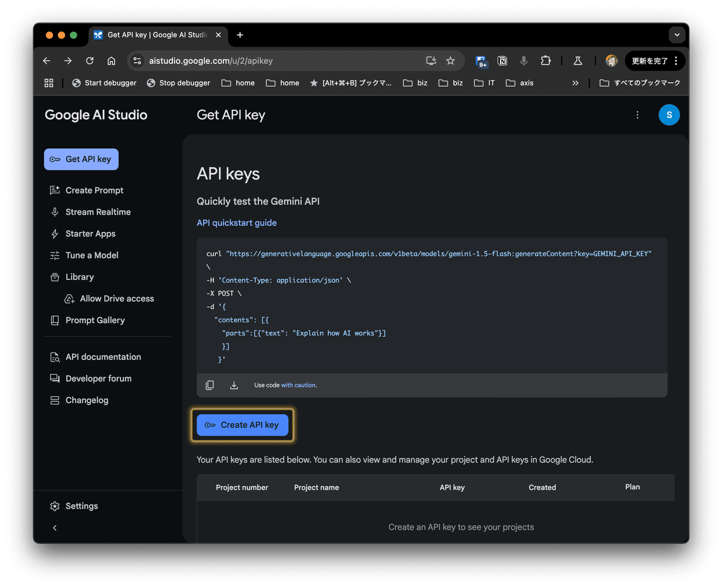Click the Create API key button

click(x=243, y=425)
